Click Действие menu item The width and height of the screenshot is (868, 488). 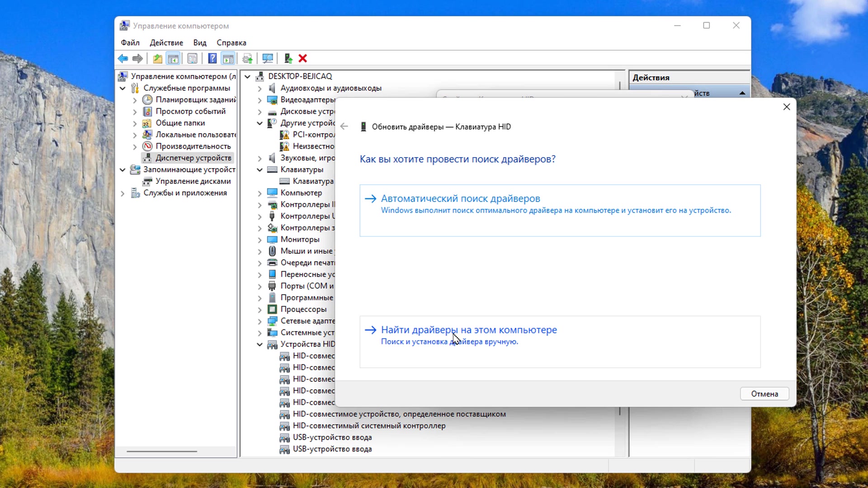[166, 42]
